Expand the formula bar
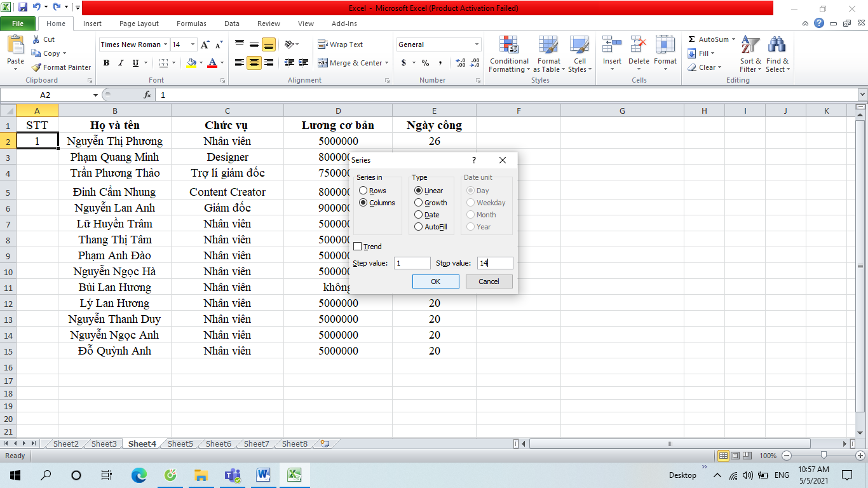The width and height of the screenshot is (868, 488). click(862, 95)
